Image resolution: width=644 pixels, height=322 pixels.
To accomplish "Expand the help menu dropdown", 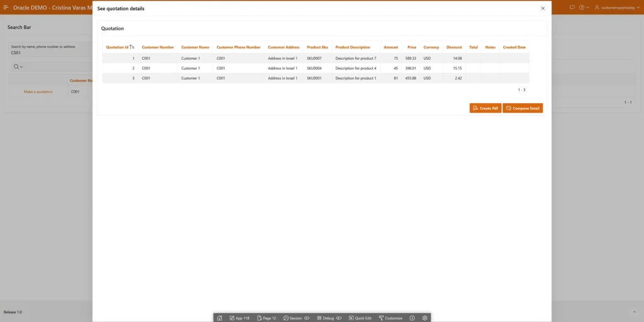I will pos(584,8).
